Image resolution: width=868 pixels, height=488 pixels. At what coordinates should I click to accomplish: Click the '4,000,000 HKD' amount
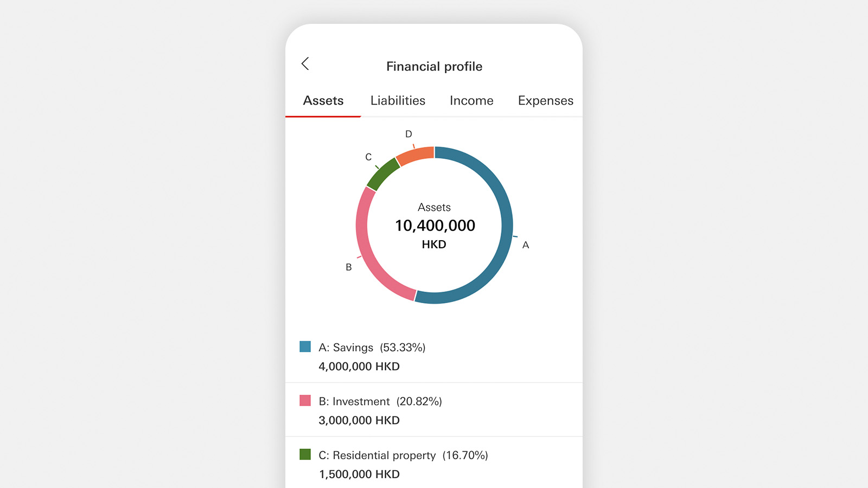[359, 367]
